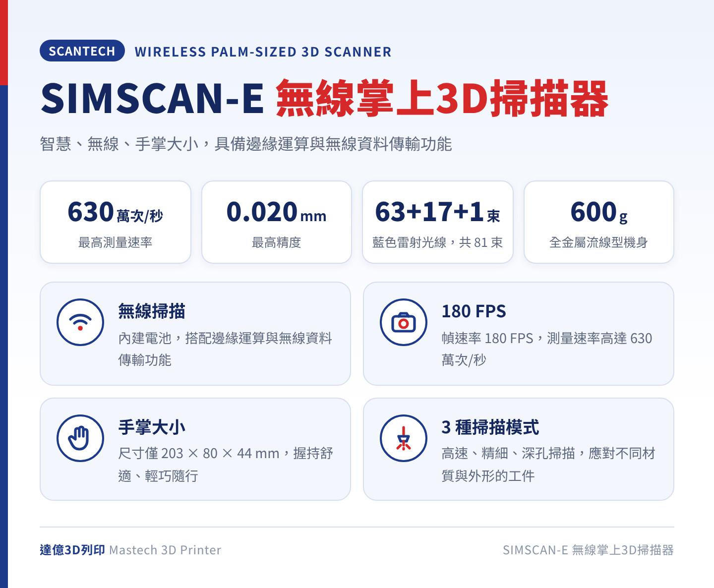714x588 pixels.
Task: Click the Wi-Fi icon beside 無線掃描
Action: [80, 322]
